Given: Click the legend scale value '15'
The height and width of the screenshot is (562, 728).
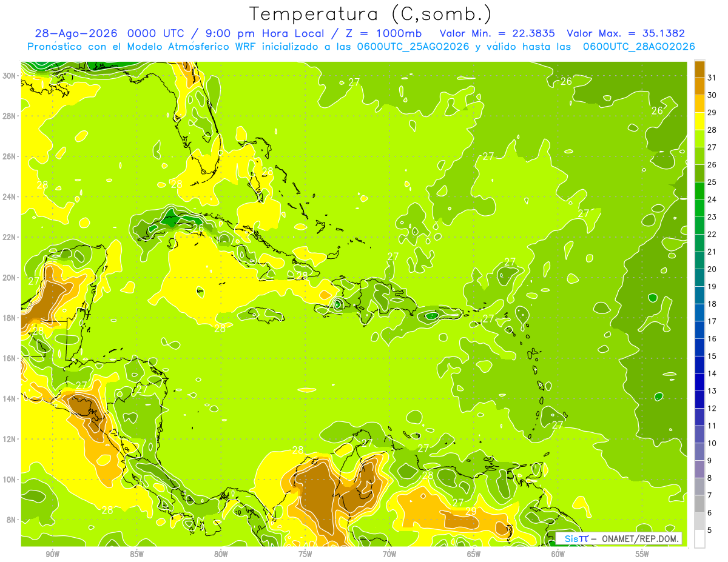Looking at the screenshot, I should click(712, 356).
